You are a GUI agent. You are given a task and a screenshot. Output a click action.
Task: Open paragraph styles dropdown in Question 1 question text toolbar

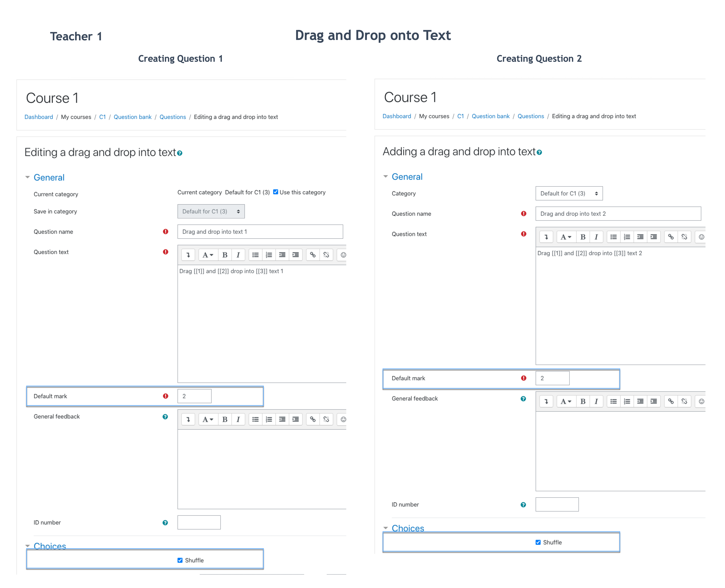[208, 255]
